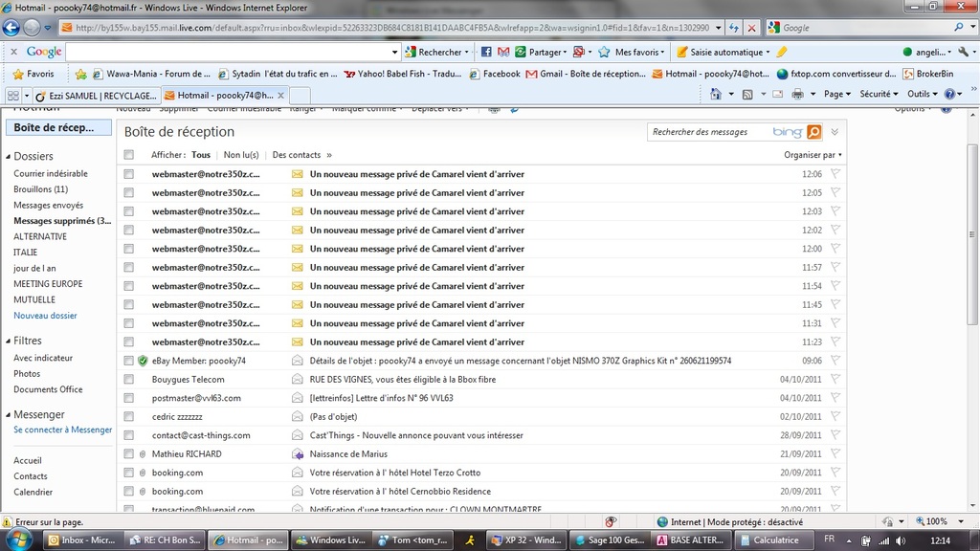Check the Bouygues Telecom message checkbox
The image size is (980, 551).
point(129,380)
